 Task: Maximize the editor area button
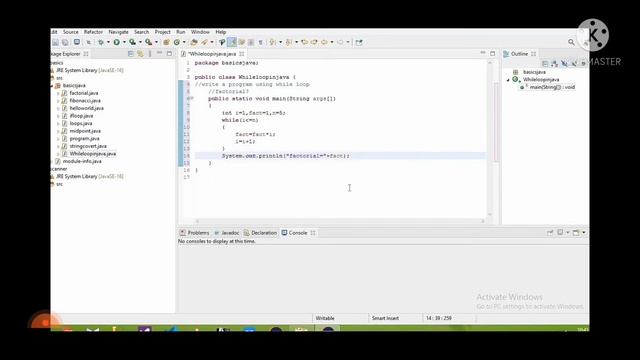pos(493,53)
